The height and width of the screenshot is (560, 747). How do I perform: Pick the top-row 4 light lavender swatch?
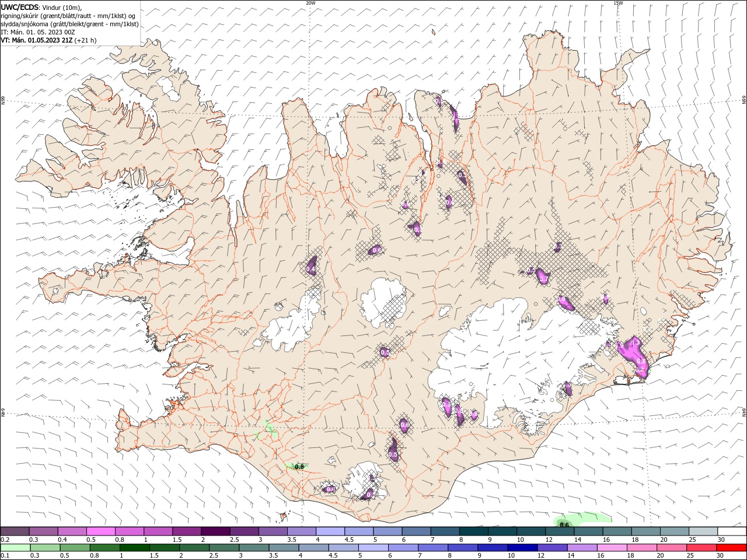point(330,531)
